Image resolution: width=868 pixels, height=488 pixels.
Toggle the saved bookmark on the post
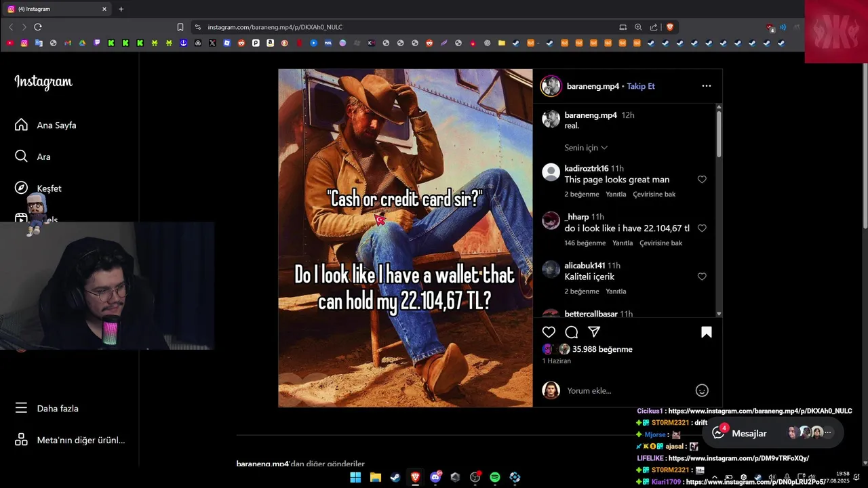pyautogui.click(x=706, y=332)
